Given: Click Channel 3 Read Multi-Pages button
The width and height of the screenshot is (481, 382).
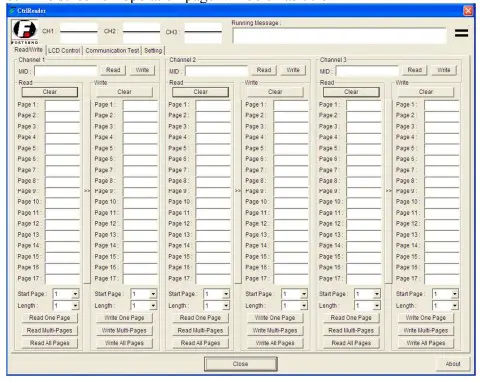Looking at the screenshot, I should (x=351, y=331).
